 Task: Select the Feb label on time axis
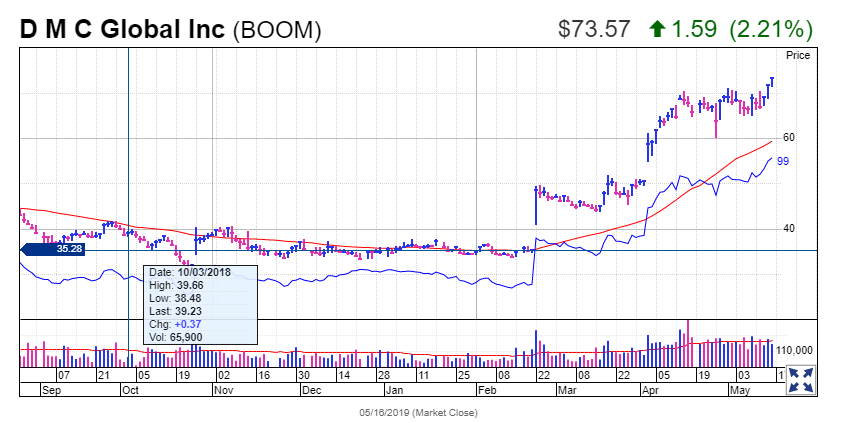coord(487,389)
